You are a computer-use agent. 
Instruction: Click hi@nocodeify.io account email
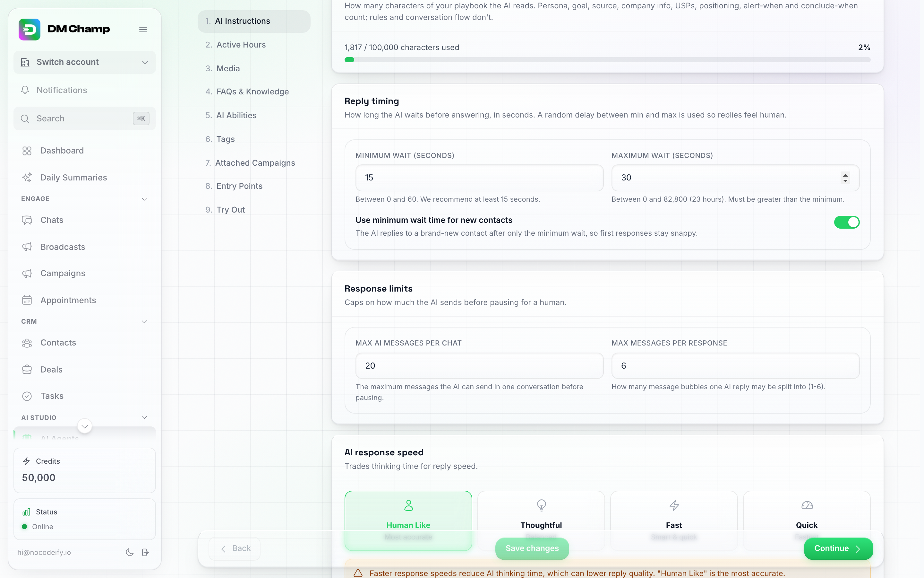pyautogui.click(x=44, y=552)
